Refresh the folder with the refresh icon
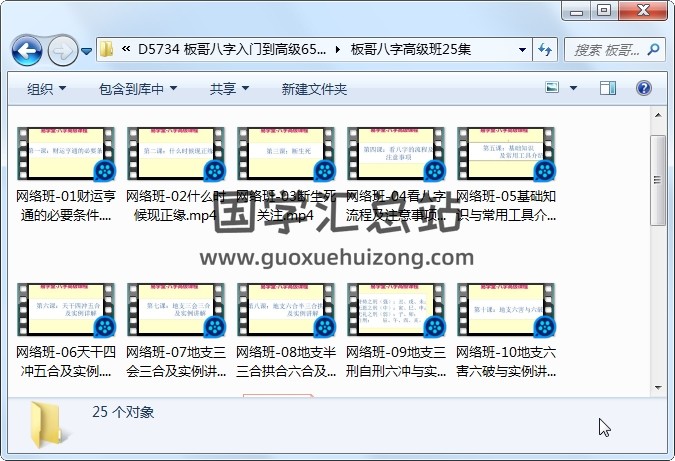 [545, 50]
